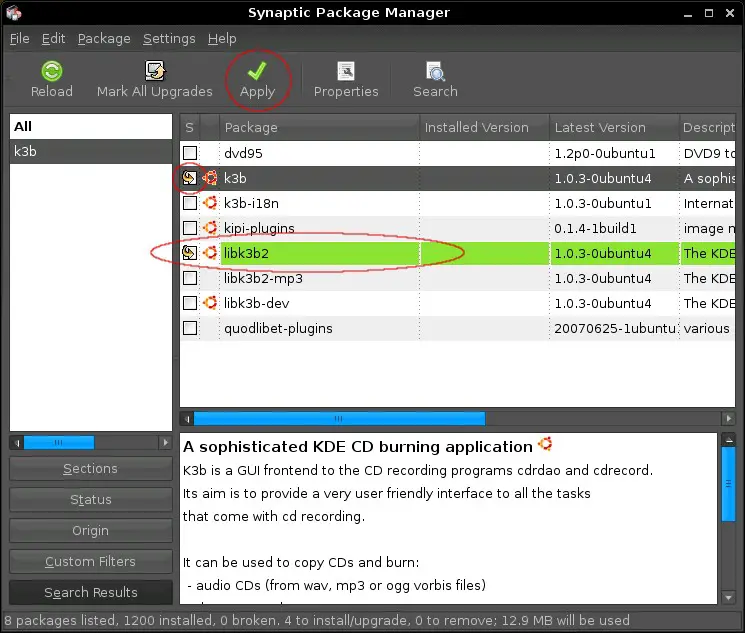
Task: Click Ubuntu supported icon beside k3b-i18n
Action: pos(210,203)
